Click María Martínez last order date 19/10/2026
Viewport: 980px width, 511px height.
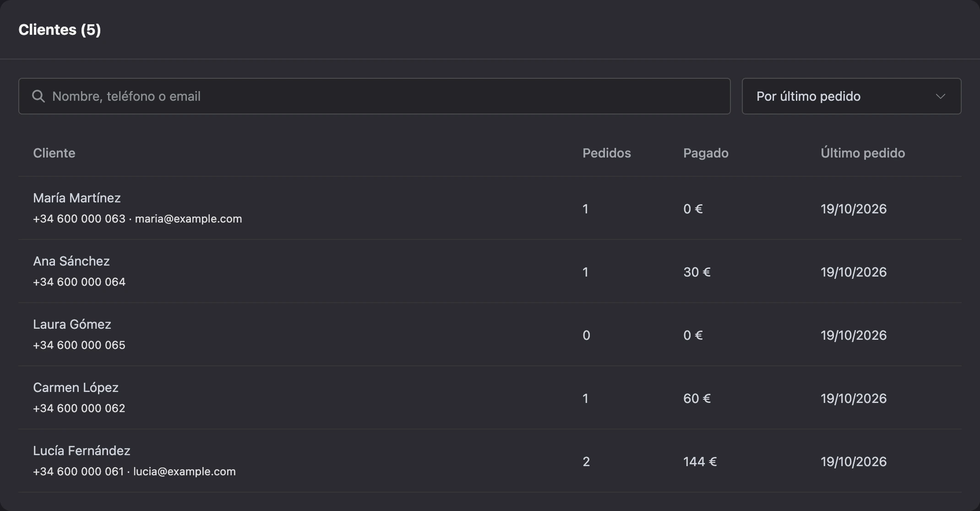click(854, 209)
